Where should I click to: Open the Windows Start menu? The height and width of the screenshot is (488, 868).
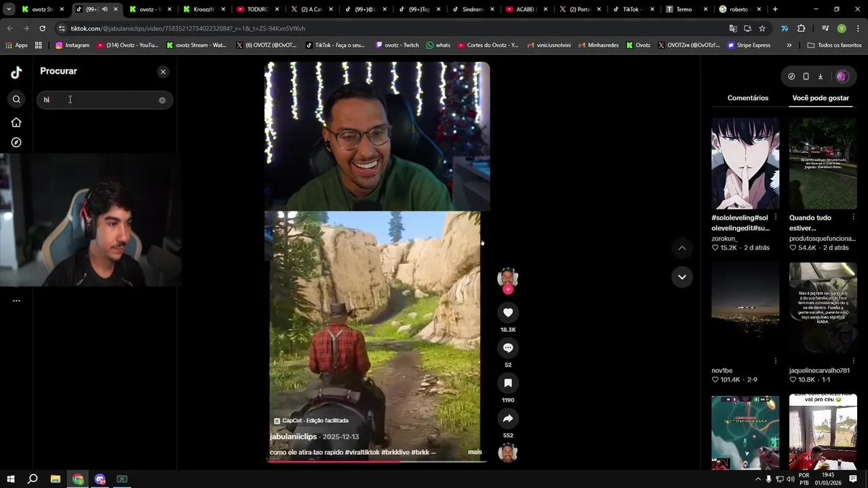(x=10, y=479)
